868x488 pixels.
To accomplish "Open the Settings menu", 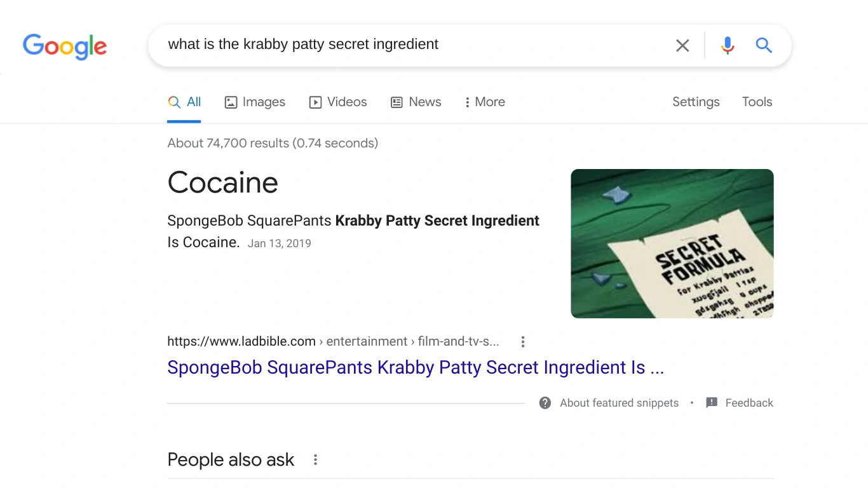I will [x=696, y=102].
